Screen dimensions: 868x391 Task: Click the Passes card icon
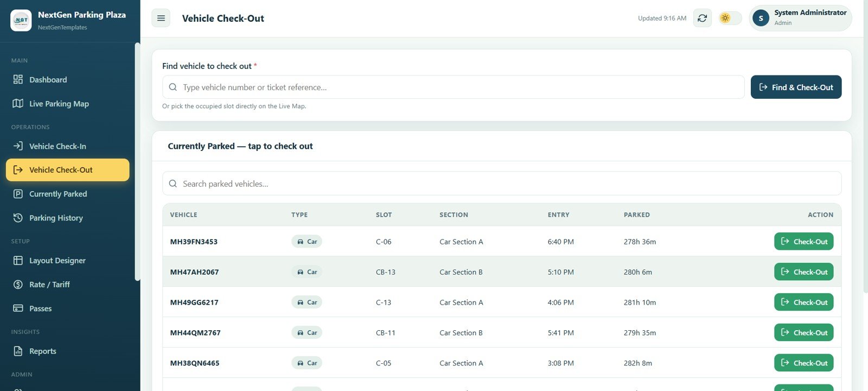[x=18, y=308]
